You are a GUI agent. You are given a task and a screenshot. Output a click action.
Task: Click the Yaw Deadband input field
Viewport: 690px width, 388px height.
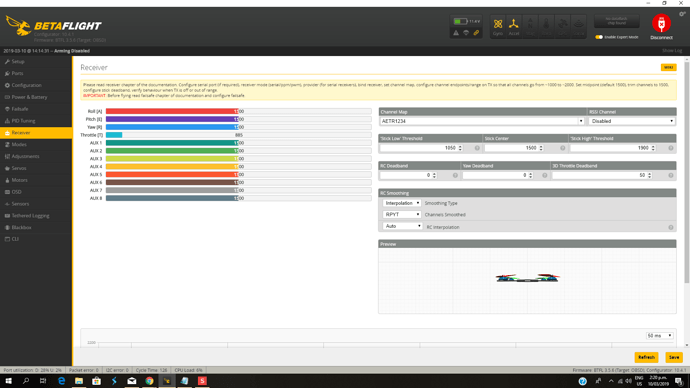coord(498,175)
